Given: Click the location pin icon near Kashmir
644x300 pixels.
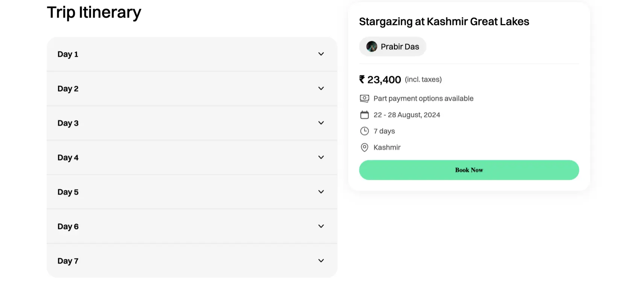Looking at the screenshot, I should pos(364,147).
